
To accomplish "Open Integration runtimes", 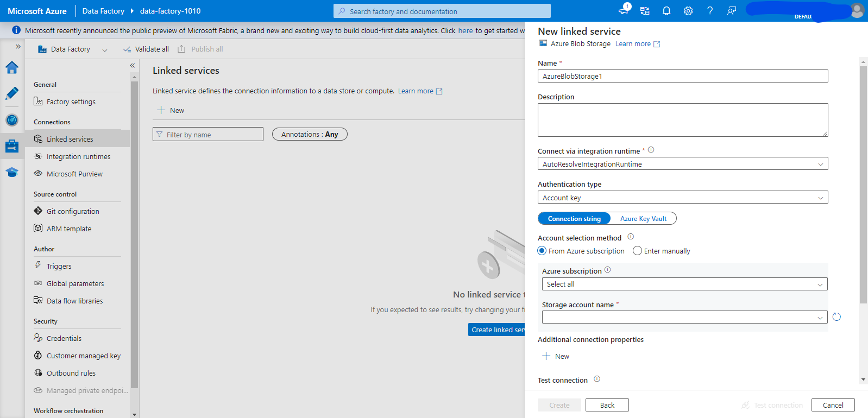I will coord(77,156).
